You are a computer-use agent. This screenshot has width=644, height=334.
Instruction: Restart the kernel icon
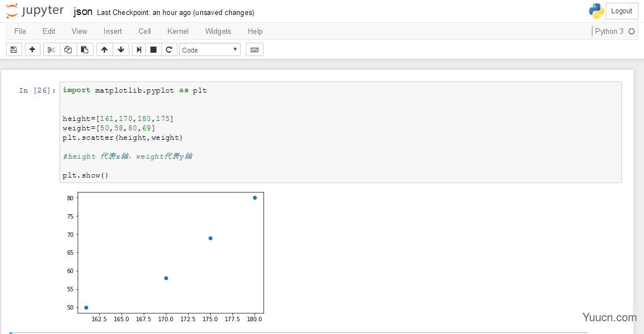[169, 49]
